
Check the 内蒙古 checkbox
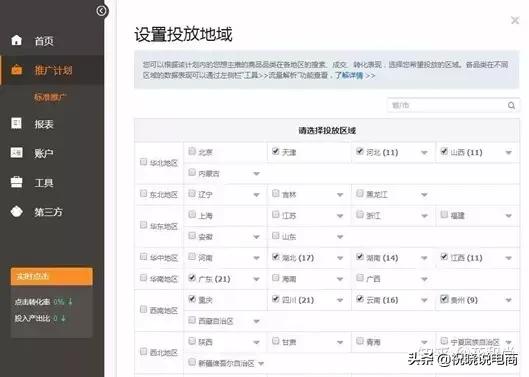tap(192, 172)
